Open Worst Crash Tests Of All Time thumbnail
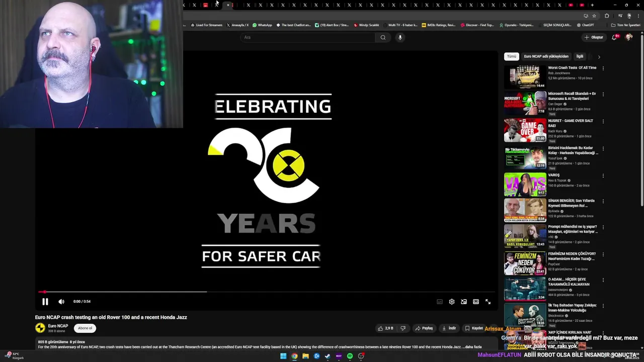Screen dimensions: 644x362 point(525,76)
